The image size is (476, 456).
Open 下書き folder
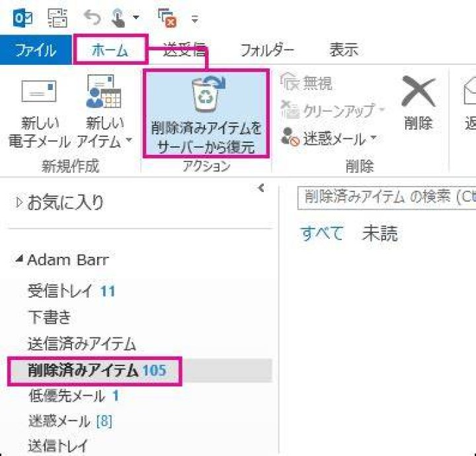[x=50, y=317]
